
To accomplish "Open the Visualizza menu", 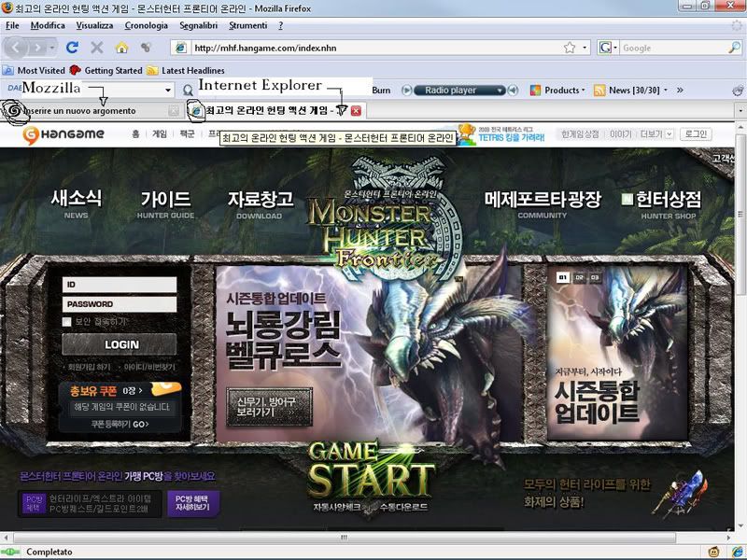I will [95, 26].
